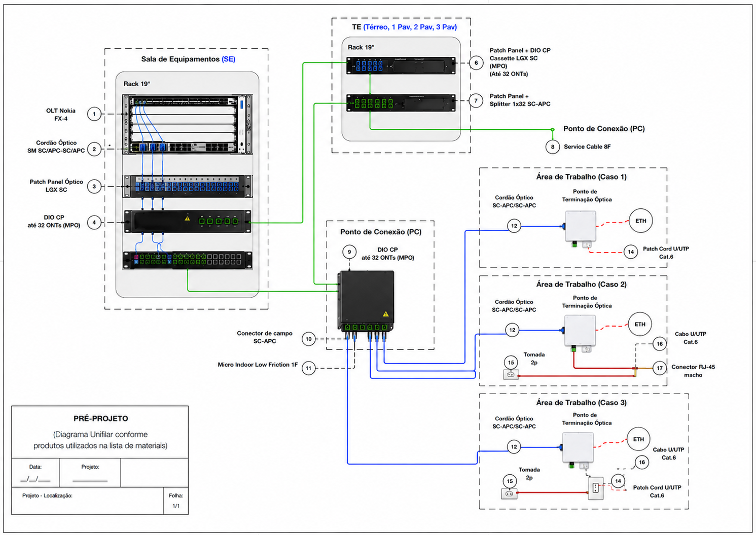Click the 'Micro Indoor Low Friction 1F' label
Image resolution: width=756 pixels, height=535 pixels.
click(258, 365)
